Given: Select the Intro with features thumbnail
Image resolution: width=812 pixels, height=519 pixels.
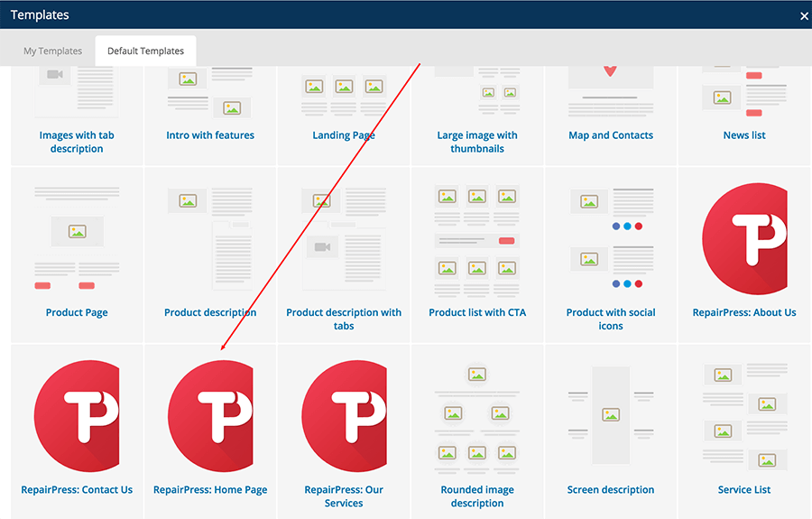Looking at the screenshot, I should (x=210, y=92).
